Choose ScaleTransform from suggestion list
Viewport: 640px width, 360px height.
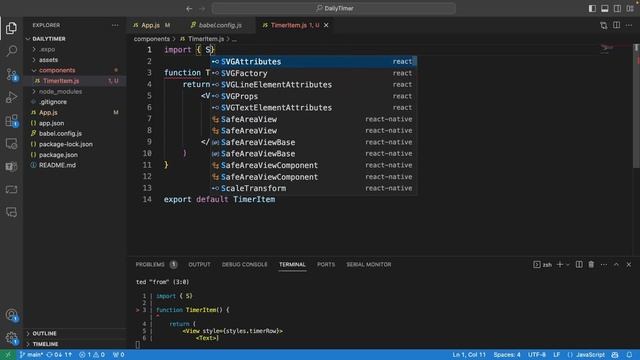point(313,188)
